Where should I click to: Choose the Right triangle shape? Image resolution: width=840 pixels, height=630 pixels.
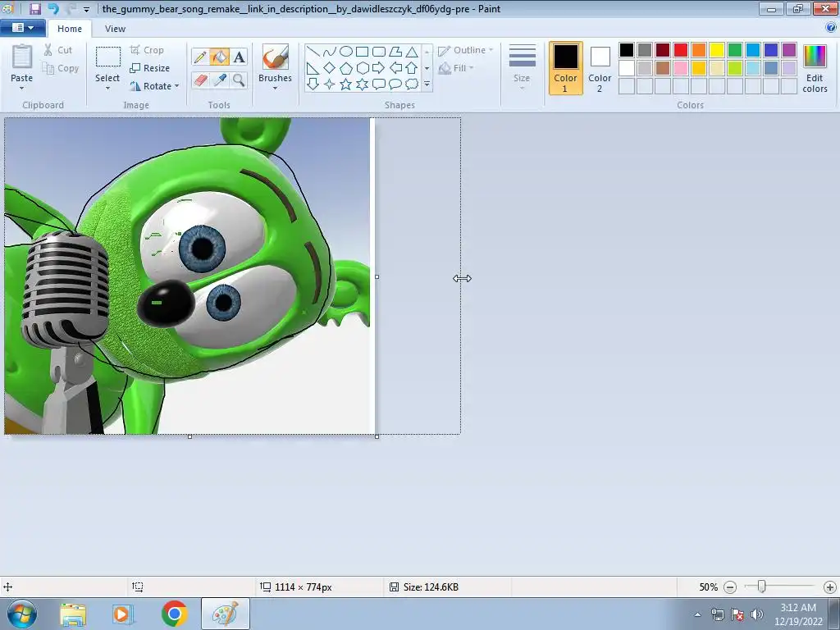click(x=313, y=68)
